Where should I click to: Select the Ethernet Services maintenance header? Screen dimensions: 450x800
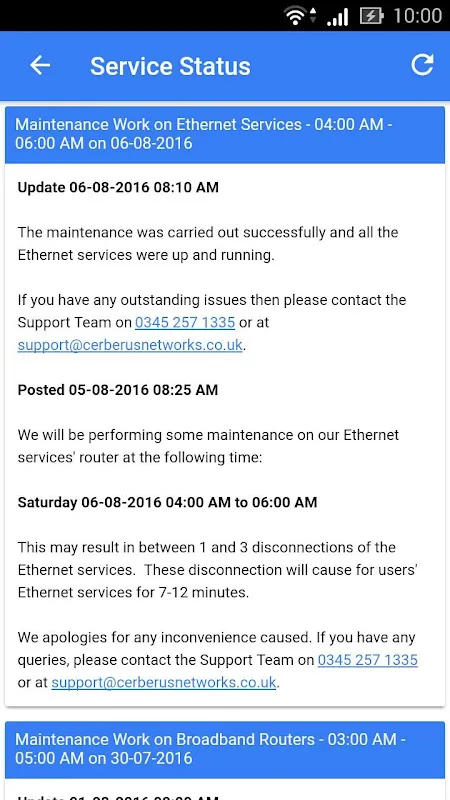click(225, 135)
